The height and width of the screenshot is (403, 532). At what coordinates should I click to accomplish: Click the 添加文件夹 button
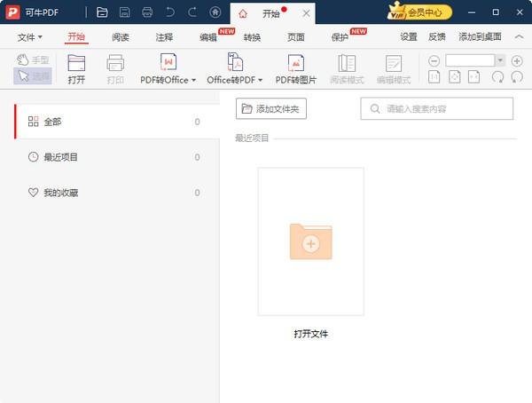pos(271,108)
